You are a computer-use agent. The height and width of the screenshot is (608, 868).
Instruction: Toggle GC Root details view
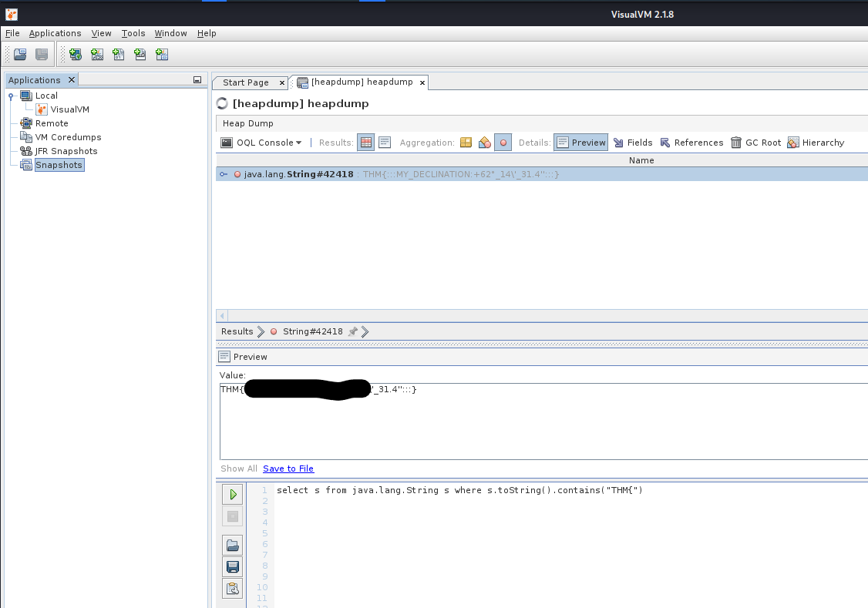coord(755,143)
